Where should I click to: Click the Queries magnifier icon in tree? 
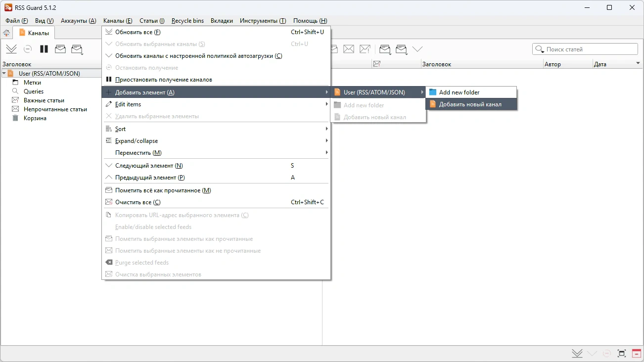coord(15,91)
